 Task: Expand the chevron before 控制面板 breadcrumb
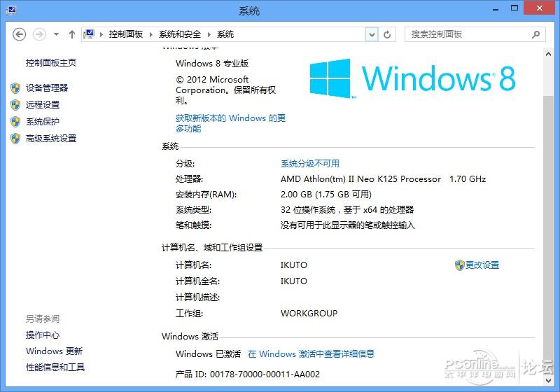(x=101, y=34)
